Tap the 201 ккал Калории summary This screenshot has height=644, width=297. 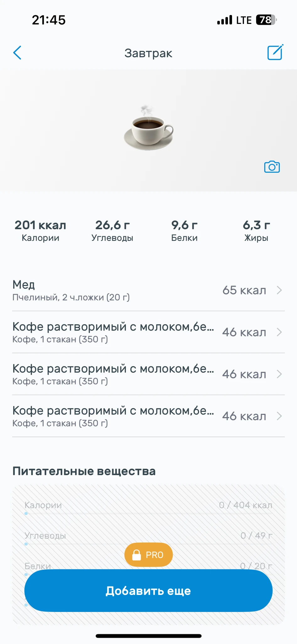tap(40, 230)
